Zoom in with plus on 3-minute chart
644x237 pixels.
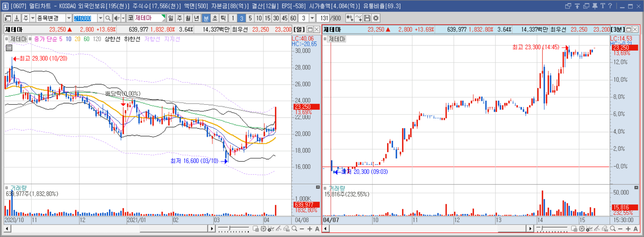(628, 229)
